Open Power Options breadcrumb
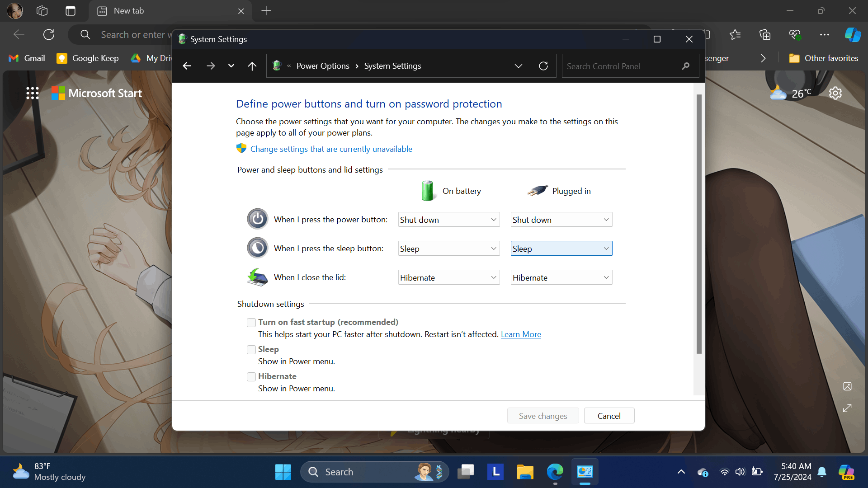Screen dimensions: 868x488 tap(323, 66)
